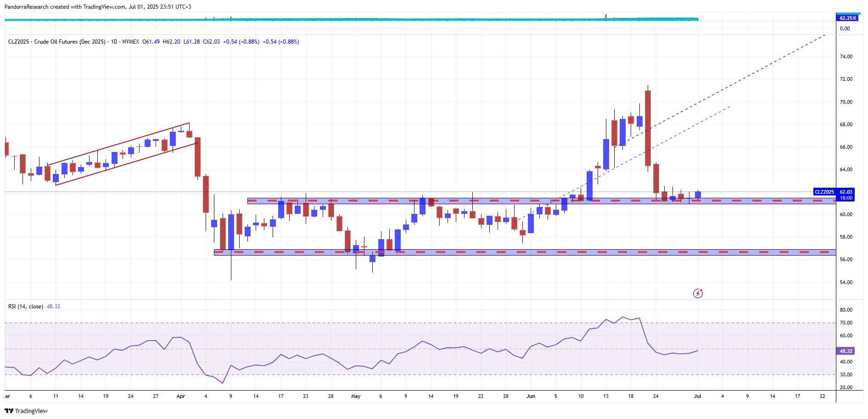
Task: Click the purple lightning event icon
Action: (x=698, y=293)
